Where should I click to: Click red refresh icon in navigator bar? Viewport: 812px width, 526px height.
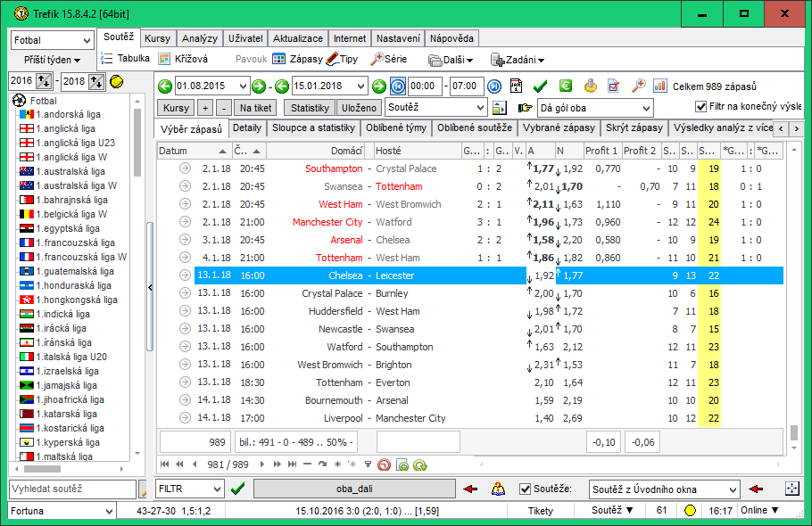point(384,465)
